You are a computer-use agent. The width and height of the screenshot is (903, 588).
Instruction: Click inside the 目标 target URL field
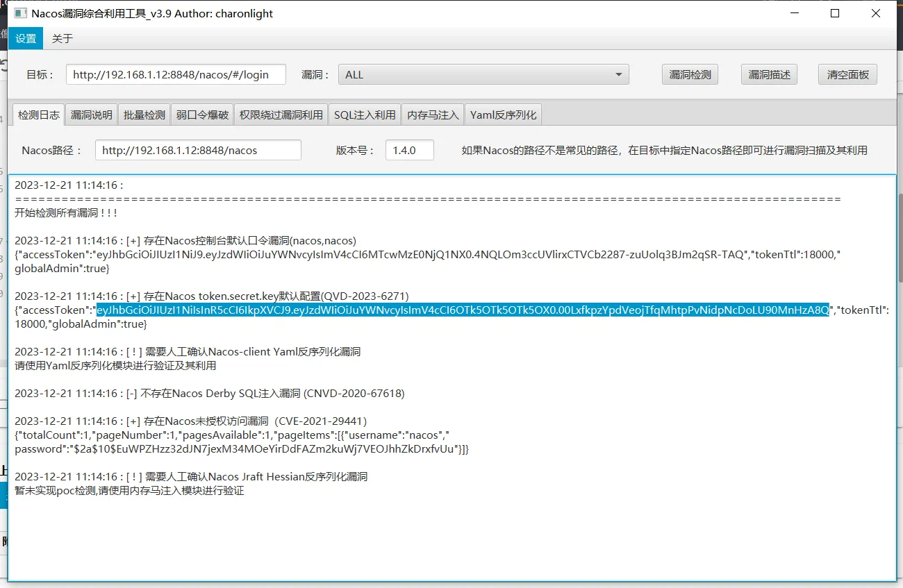coord(175,74)
